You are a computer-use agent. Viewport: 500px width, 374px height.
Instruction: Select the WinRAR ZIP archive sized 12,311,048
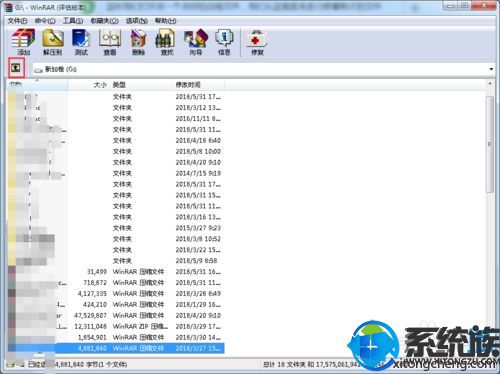tap(116, 326)
